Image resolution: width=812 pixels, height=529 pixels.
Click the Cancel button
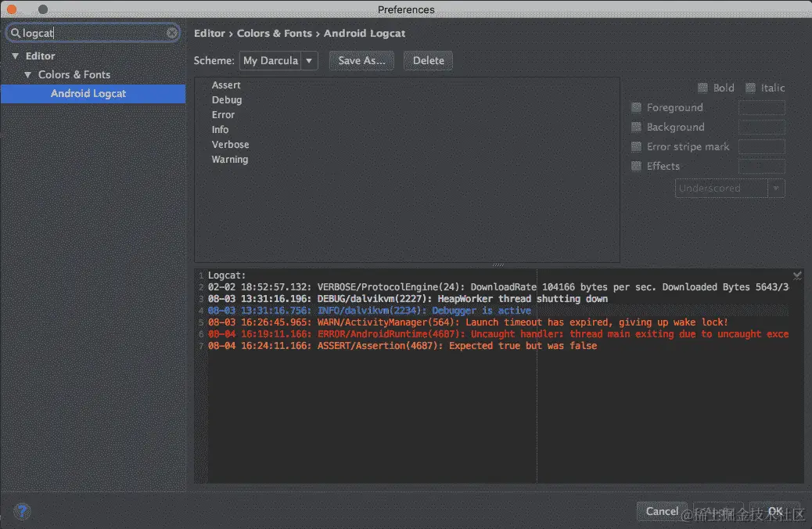tap(662, 511)
